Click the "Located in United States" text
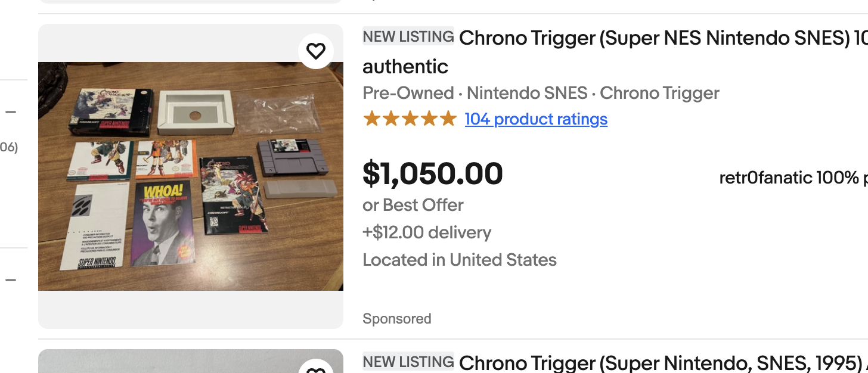The image size is (868, 373). 460,260
